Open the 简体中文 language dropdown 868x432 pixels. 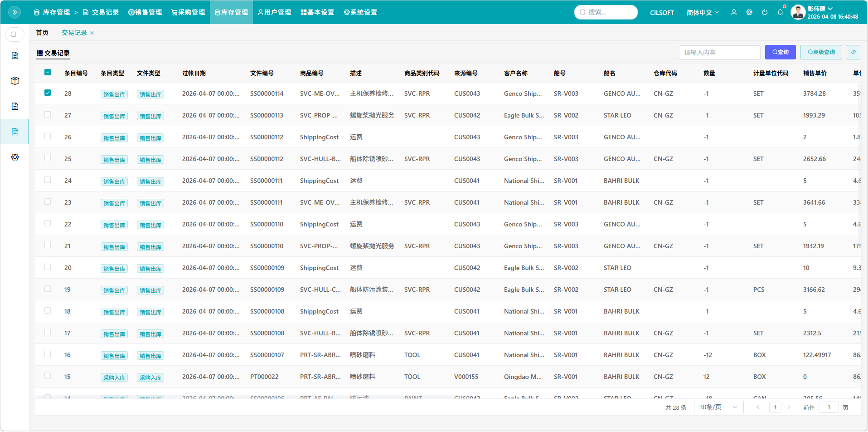pyautogui.click(x=702, y=12)
